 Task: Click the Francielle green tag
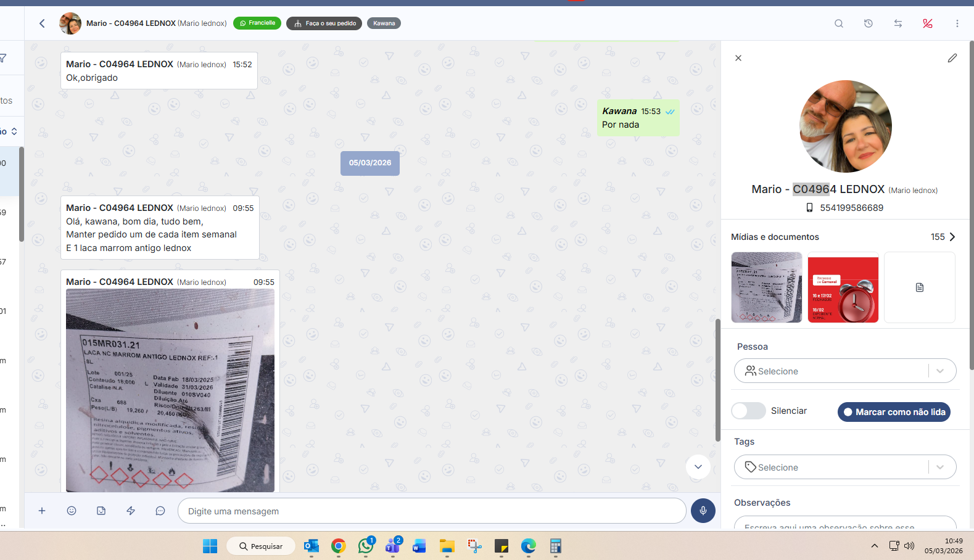pyautogui.click(x=257, y=23)
